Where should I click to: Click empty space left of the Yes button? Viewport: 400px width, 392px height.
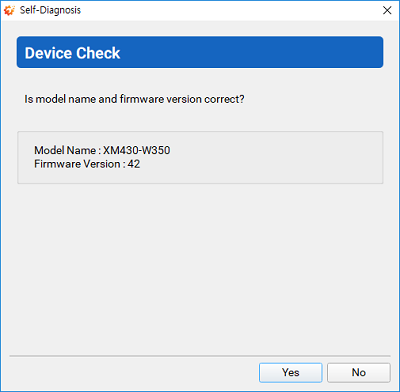point(133,372)
